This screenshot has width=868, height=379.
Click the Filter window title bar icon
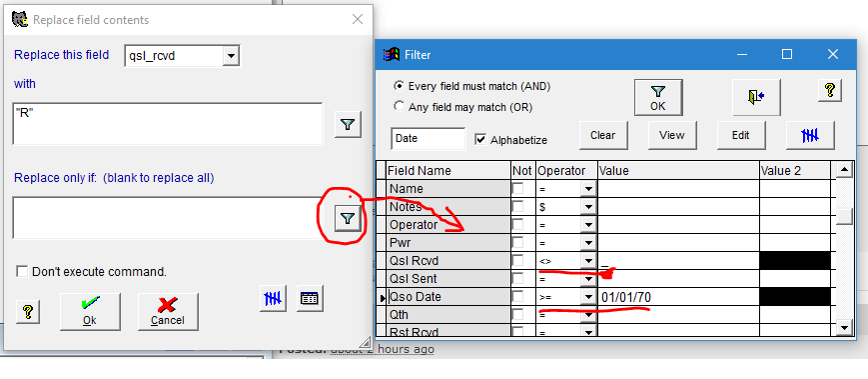click(392, 54)
